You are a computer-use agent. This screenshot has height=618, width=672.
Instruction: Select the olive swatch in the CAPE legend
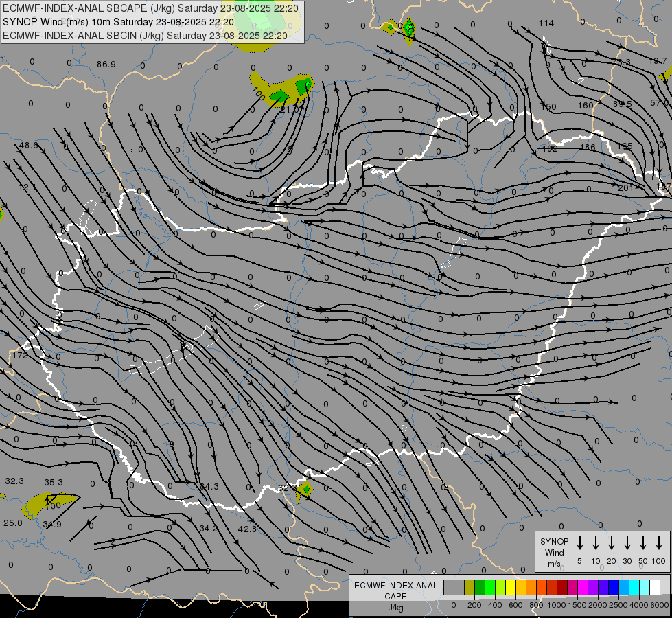(470, 588)
